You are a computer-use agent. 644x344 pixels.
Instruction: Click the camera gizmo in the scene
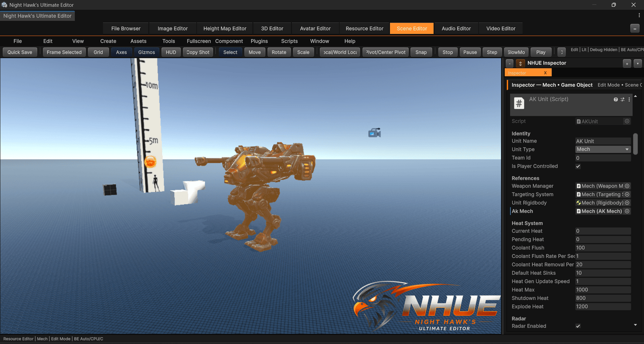[x=374, y=133]
